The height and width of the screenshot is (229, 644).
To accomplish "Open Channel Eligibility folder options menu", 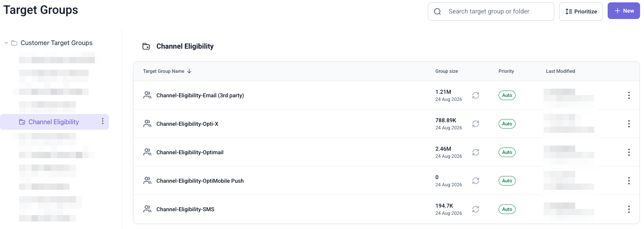I will click(103, 121).
